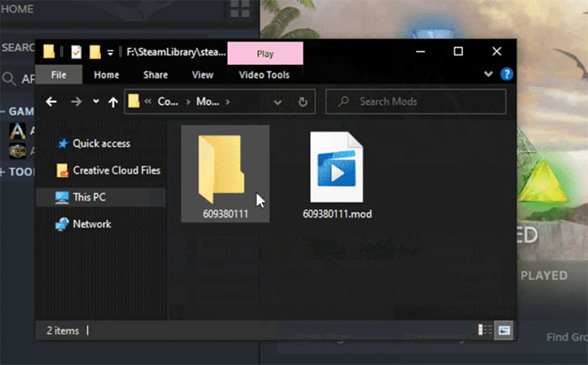Open Customize Quick Access Toolbar dropdown
The image size is (588, 365).
[110, 53]
